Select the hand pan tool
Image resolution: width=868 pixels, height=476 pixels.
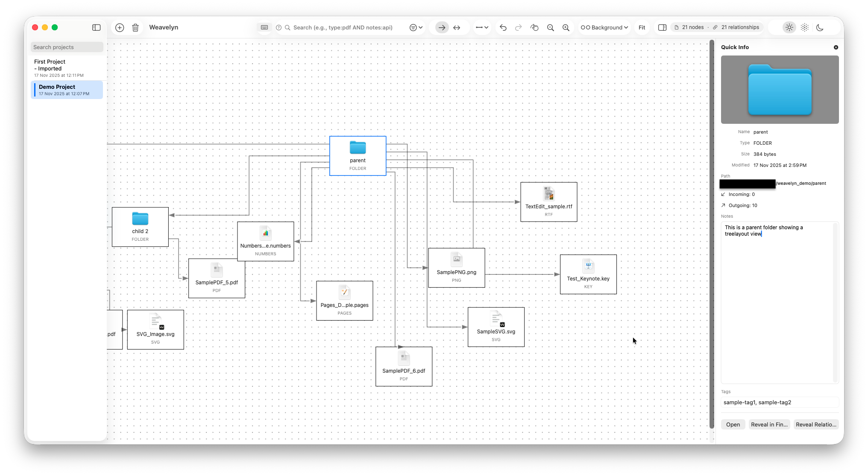pyautogui.click(x=534, y=27)
